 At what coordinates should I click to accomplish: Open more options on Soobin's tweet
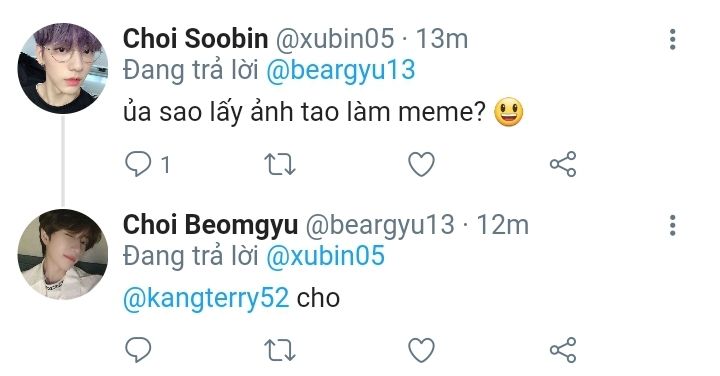tap(673, 39)
